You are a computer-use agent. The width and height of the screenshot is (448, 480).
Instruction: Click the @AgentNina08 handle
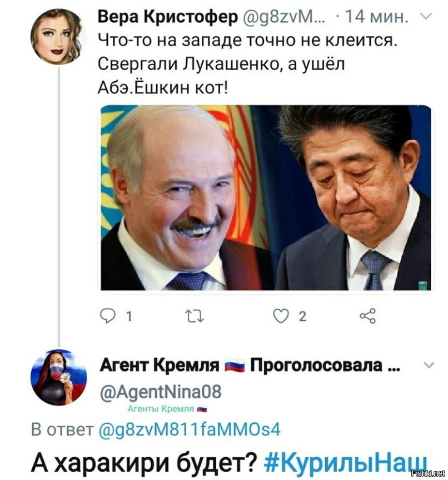click(x=161, y=392)
